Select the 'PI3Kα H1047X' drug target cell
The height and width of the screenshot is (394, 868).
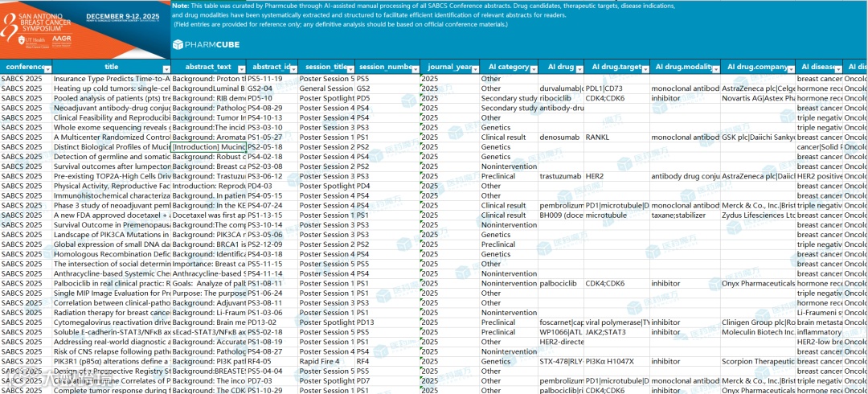[616, 361]
